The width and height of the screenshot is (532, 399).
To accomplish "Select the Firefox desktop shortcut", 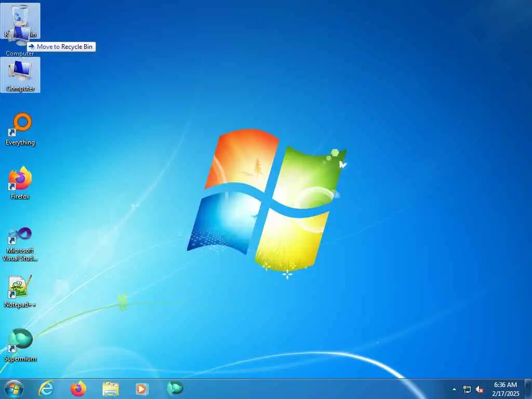I will point(20,183).
